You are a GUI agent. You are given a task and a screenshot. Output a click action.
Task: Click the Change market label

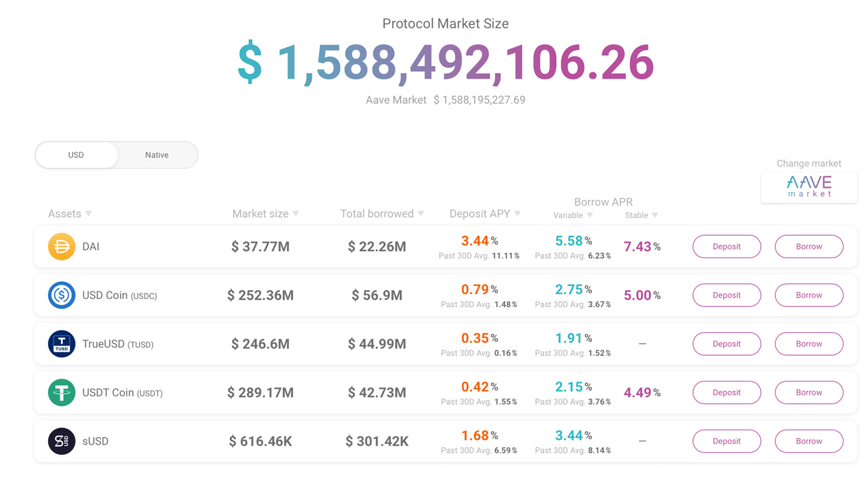809,163
